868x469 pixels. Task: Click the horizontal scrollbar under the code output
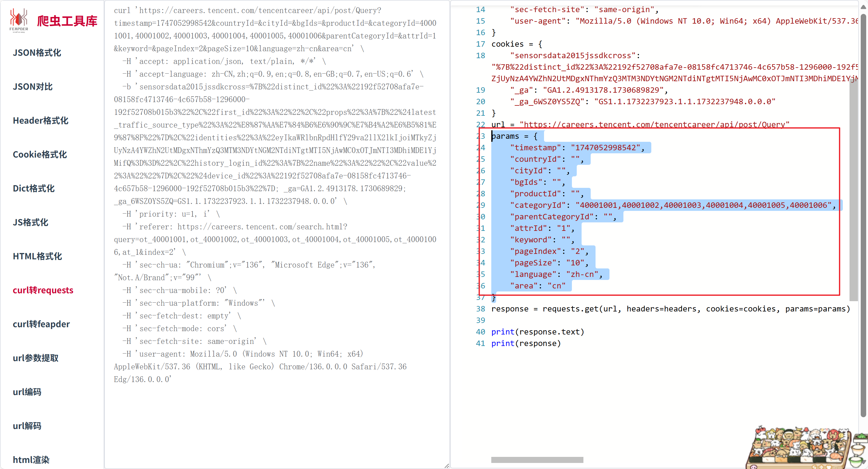pyautogui.click(x=537, y=460)
